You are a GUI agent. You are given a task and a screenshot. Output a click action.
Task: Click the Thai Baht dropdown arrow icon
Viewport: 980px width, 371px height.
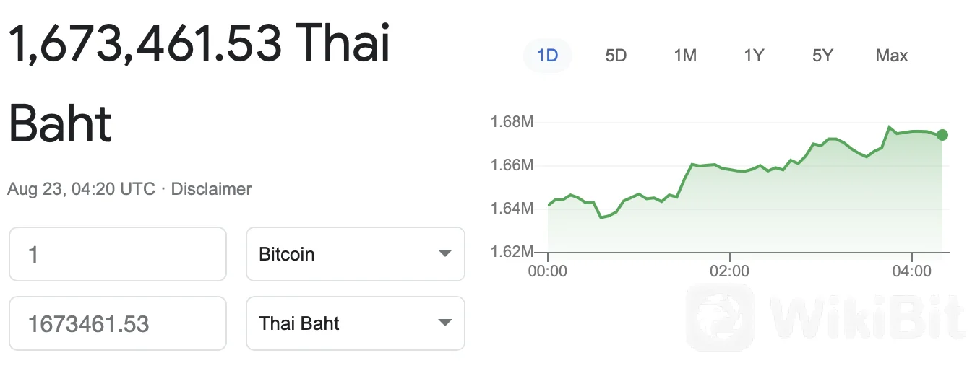[445, 323]
